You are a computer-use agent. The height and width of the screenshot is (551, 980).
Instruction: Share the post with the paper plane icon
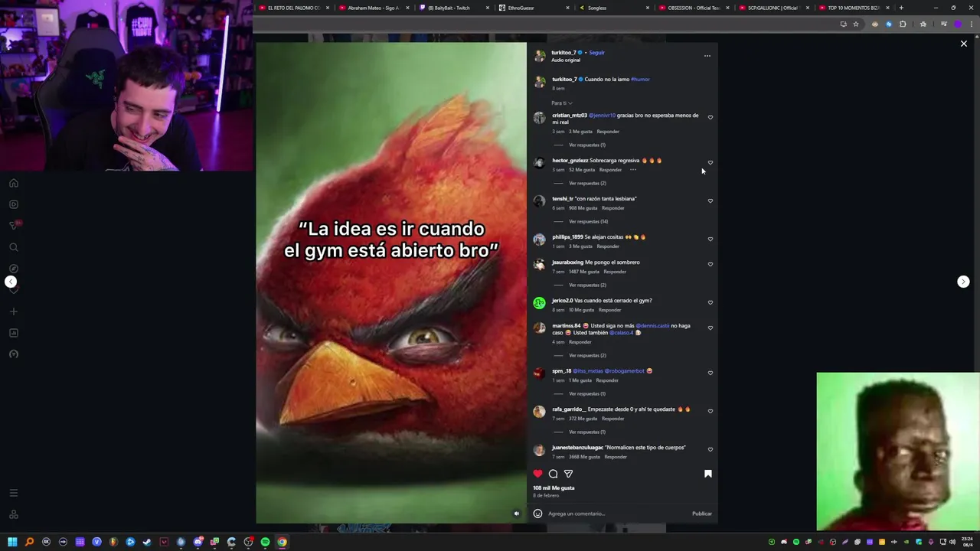(568, 474)
